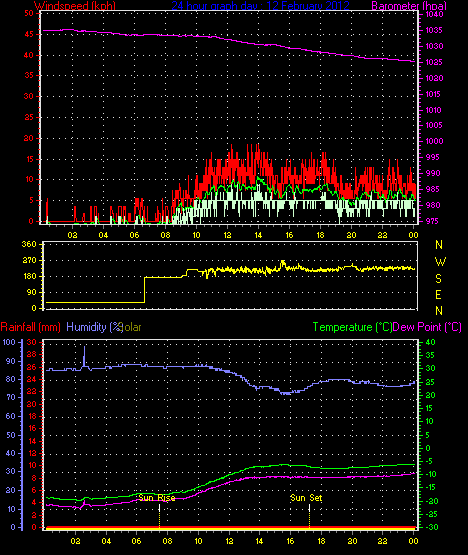The height and width of the screenshot is (555, 468).
Task: Click the Sun Rise label
Action: (157, 498)
